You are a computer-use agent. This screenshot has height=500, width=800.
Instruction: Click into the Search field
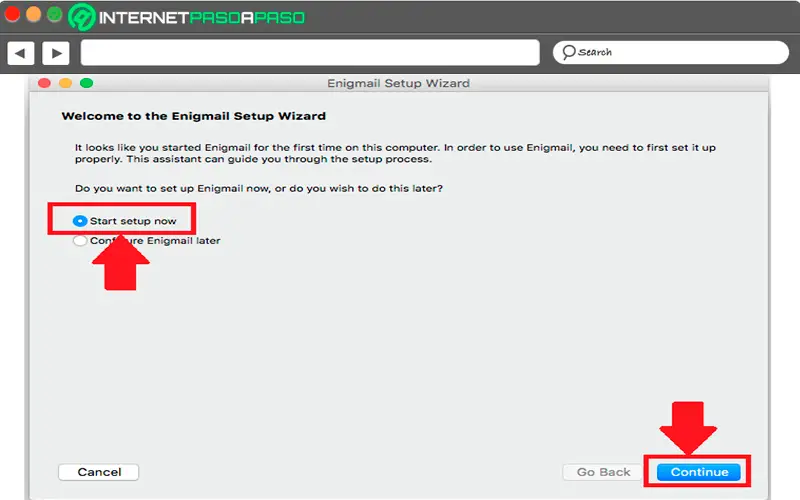tap(670, 53)
